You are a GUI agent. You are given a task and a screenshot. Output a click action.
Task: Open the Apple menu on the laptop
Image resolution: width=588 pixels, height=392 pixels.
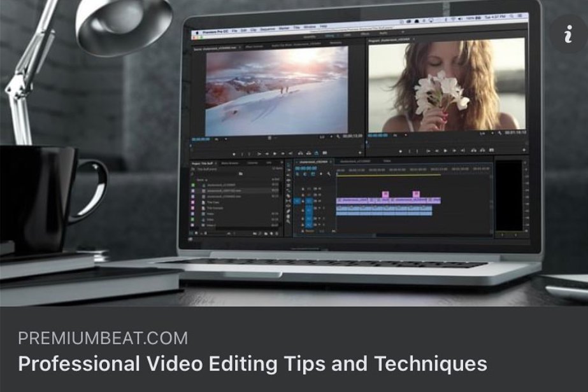coord(197,32)
